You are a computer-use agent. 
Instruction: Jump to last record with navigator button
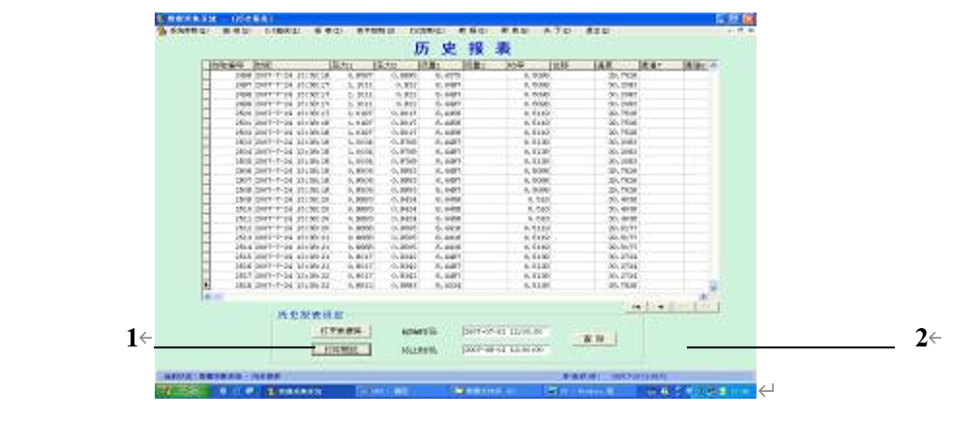tap(706, 306)
